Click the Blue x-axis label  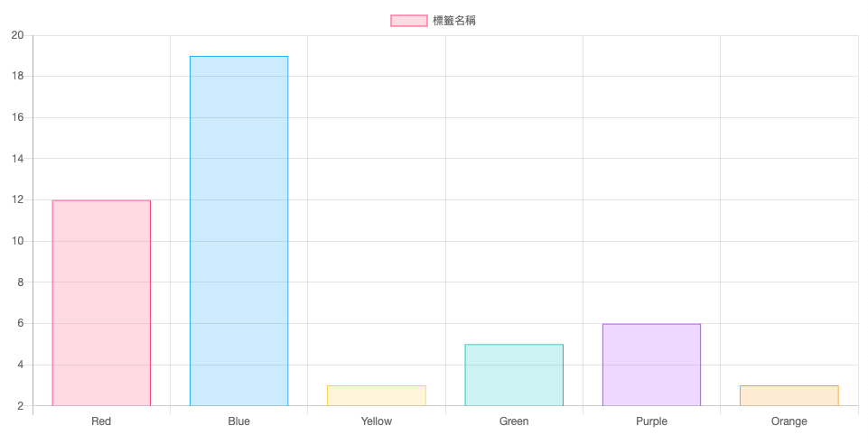pos(238,421)
